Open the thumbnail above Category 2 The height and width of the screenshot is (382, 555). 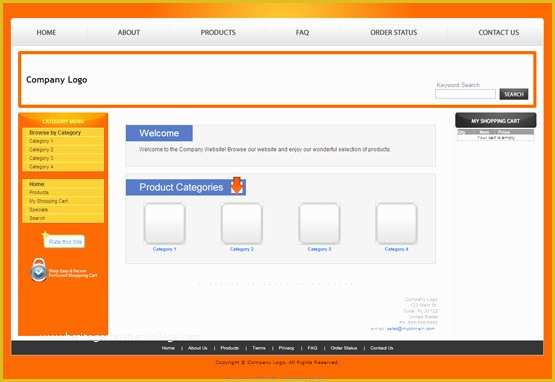[242, 223]
